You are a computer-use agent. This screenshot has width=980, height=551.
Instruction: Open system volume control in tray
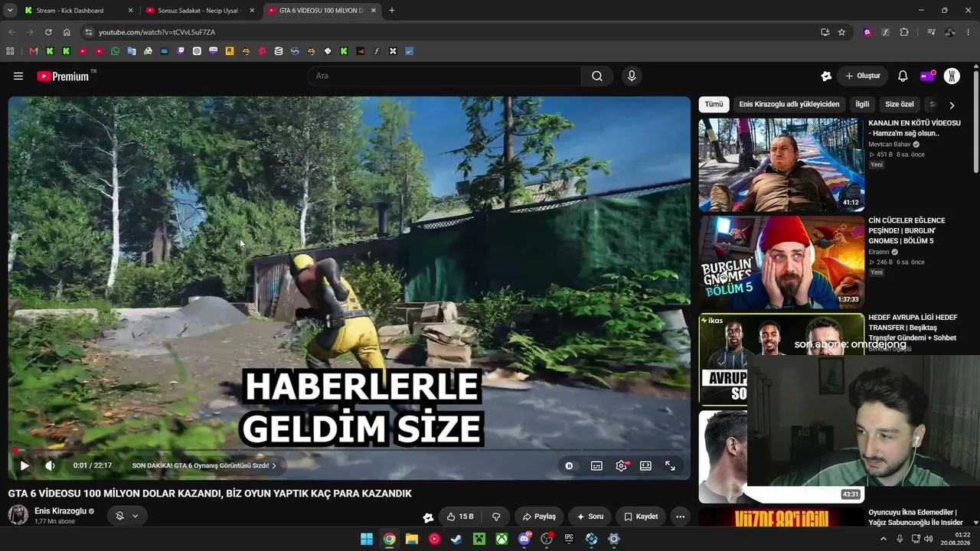(929, 539)
